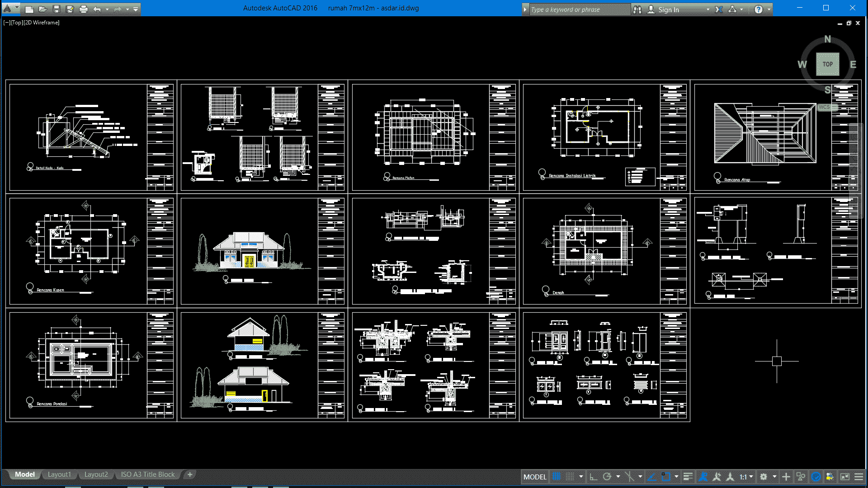Click the workspace switching gear icon
The height and width of the screenshot is (488, 868).
click(764, 477)
